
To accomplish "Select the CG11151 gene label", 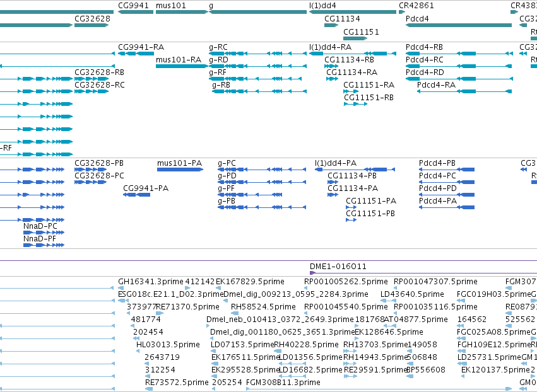I will [362, 32].
